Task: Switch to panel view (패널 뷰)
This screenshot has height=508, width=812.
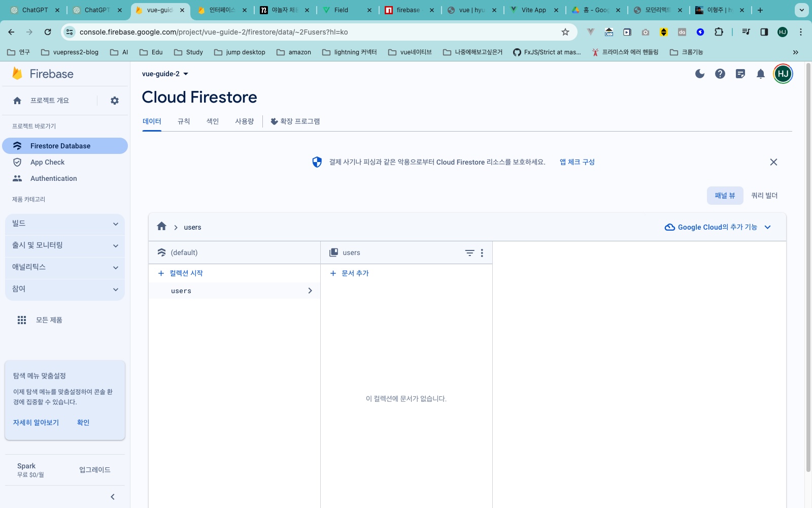Action: point(725,196)
